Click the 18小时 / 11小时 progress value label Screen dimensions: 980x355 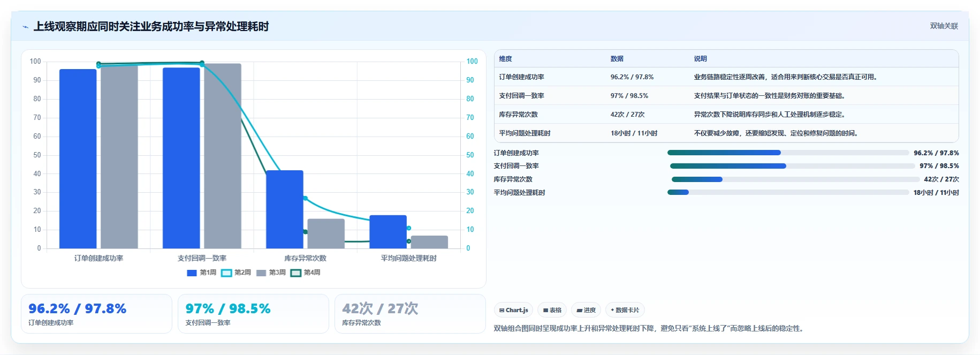(x=936, y=193)
